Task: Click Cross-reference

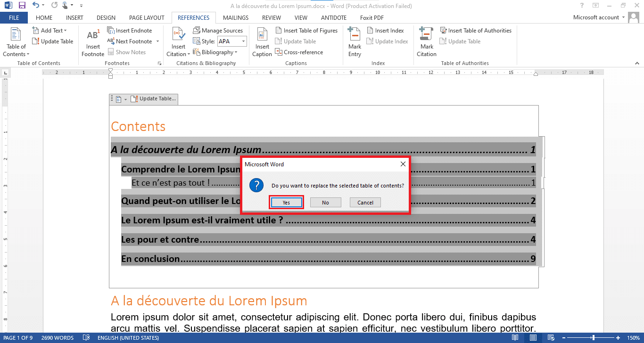Action: (299, 52)
